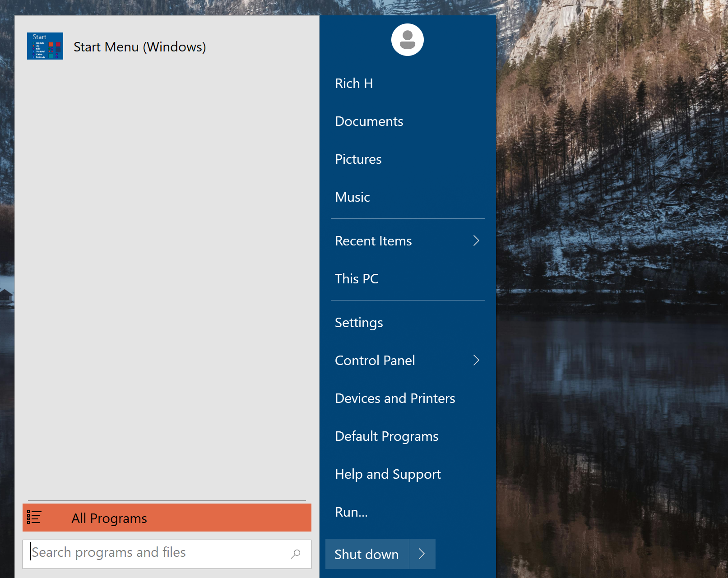The width and height of the screenshot is (728, 578).
Task: Open the Rich H user folder
Action: [x=354, y=83]
